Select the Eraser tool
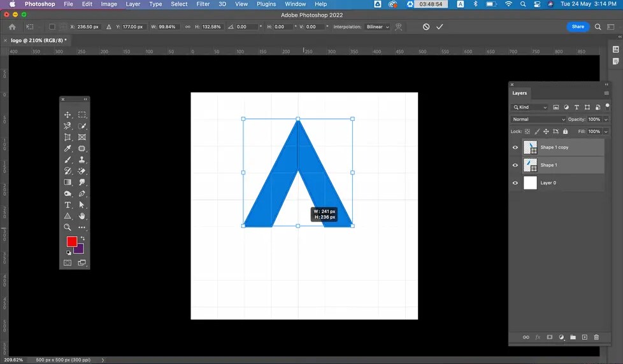The image size is (623, 364). (x=82, y=171)
